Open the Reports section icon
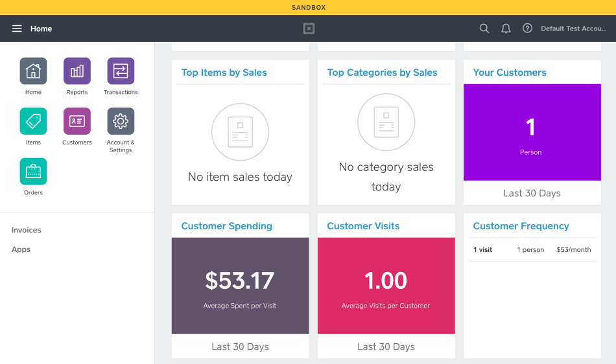Viewport: 616px width, 364px height. click(x=77, y=71)
